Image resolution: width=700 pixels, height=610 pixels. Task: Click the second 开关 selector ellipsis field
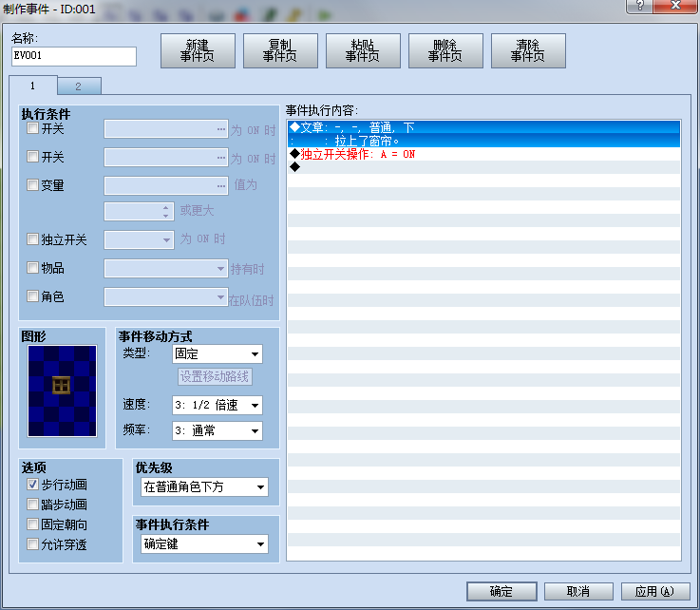pos(166,157)
